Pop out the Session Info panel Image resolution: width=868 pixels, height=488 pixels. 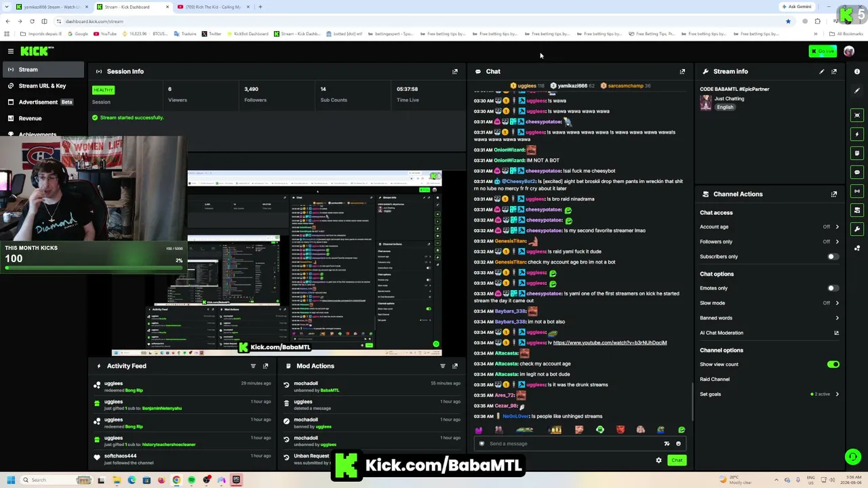(x=455, y=71)
